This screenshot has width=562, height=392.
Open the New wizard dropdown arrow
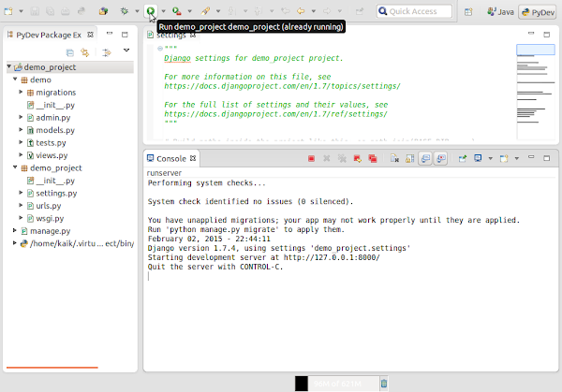pyautogui.click(x=21, y=11)
